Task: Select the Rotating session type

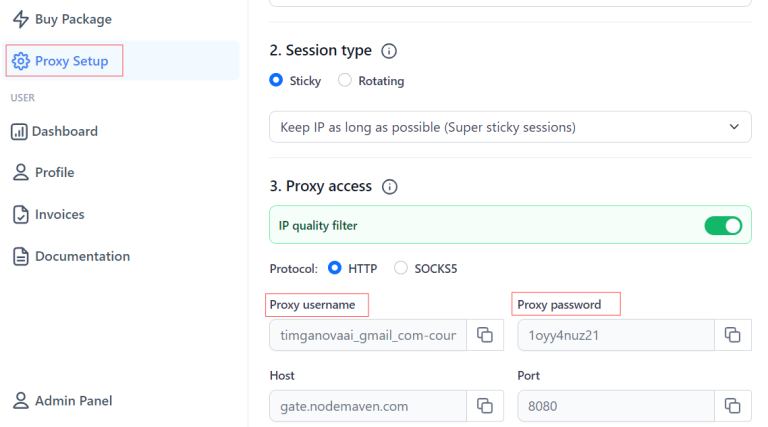Action: point(346,81)
